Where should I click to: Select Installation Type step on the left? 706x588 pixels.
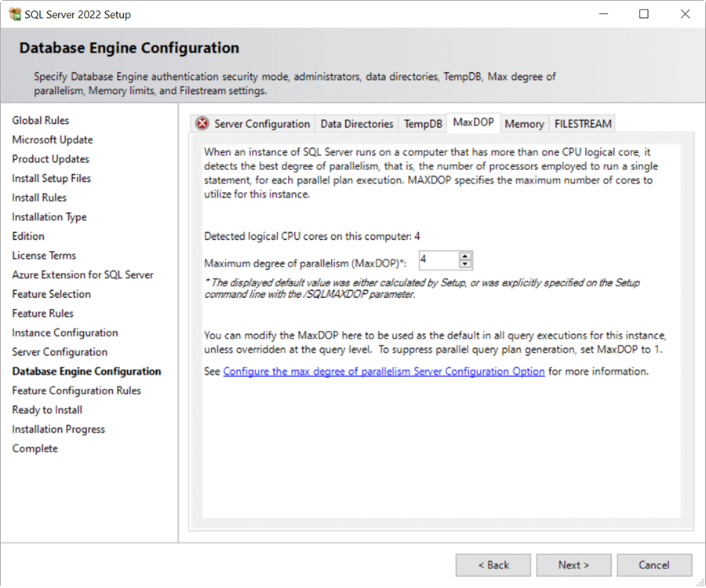coord(49,216)
